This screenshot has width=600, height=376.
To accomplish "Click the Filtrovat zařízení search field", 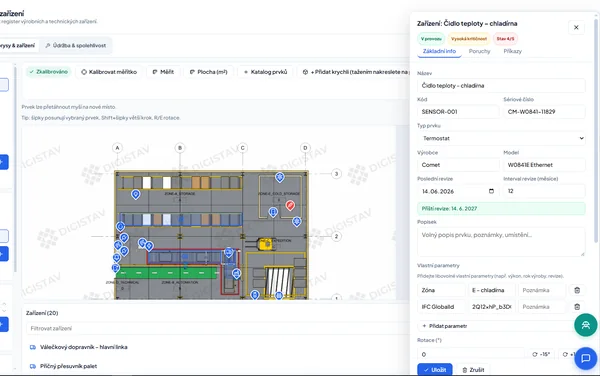I will pos(217,329).
